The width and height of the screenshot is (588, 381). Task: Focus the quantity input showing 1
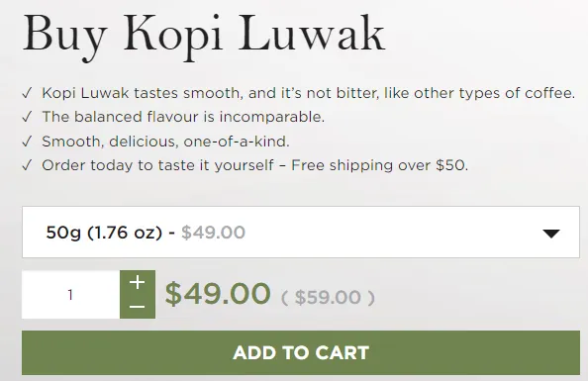71,295
